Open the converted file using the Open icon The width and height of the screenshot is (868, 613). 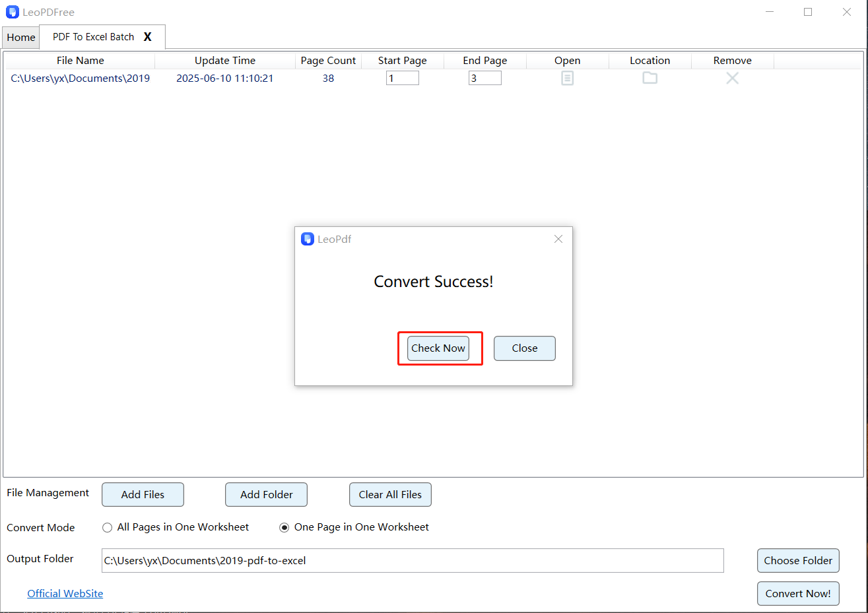(x=567, y=77)
